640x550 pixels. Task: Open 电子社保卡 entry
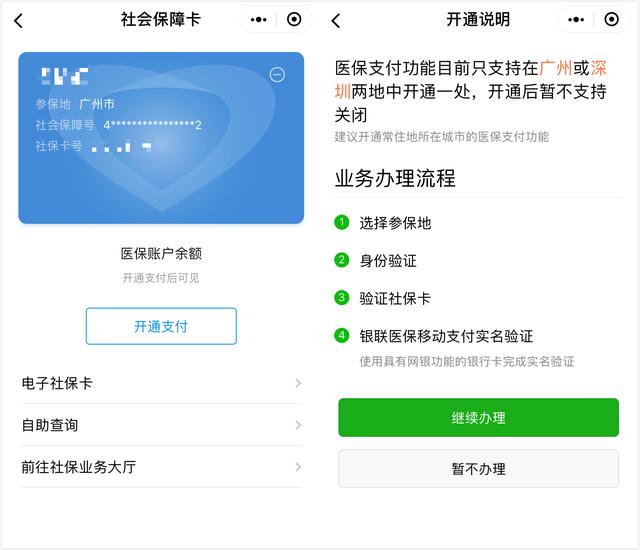pyautogui.click(x=161, y=383)
